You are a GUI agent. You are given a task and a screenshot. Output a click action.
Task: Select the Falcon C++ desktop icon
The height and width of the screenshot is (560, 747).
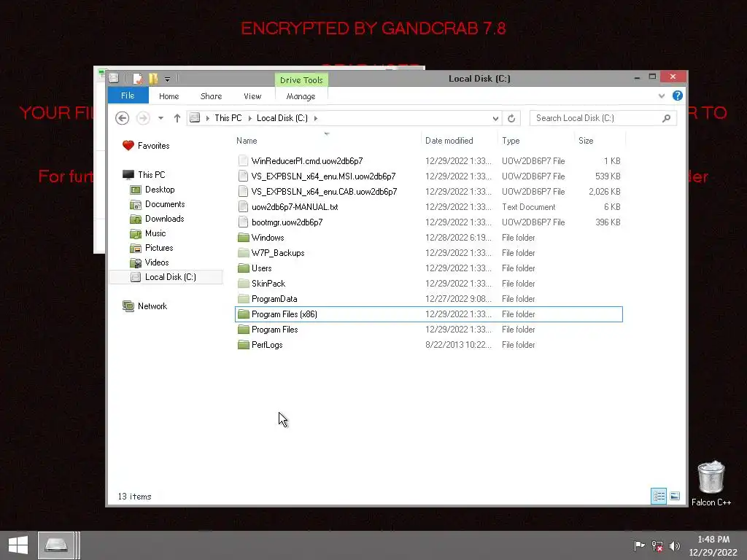711,483
